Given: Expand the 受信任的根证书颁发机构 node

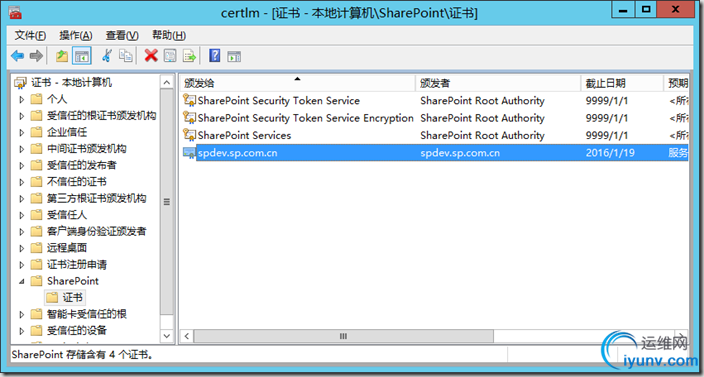Looking at the screenshot, I should click(x=22, y=116).
